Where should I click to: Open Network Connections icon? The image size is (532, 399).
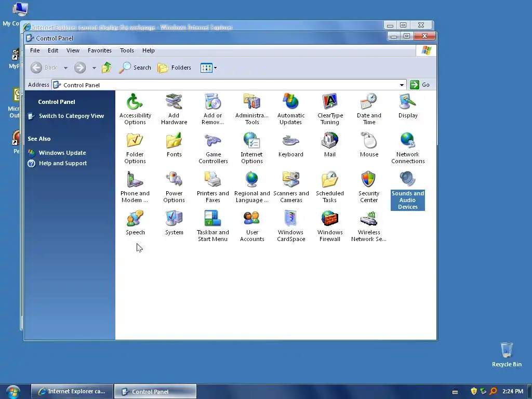point(408,148)
